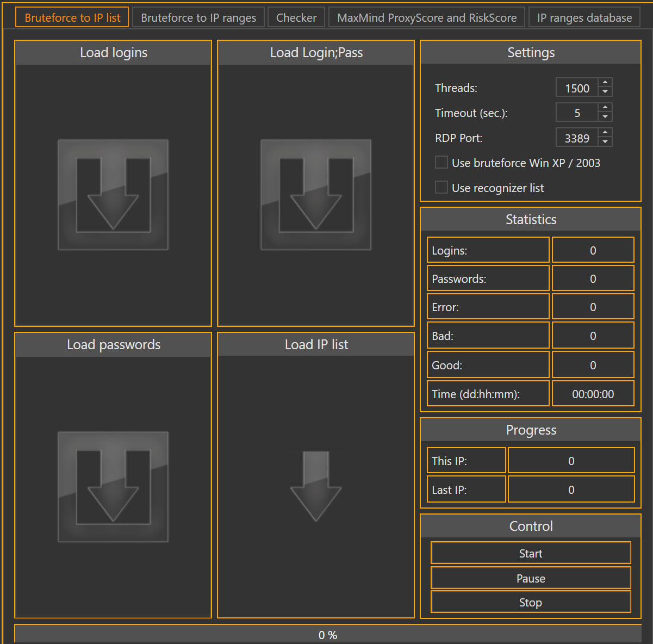Enable the recognizer list option
This screenshot has width=653, height=644.
coord(441,187)
